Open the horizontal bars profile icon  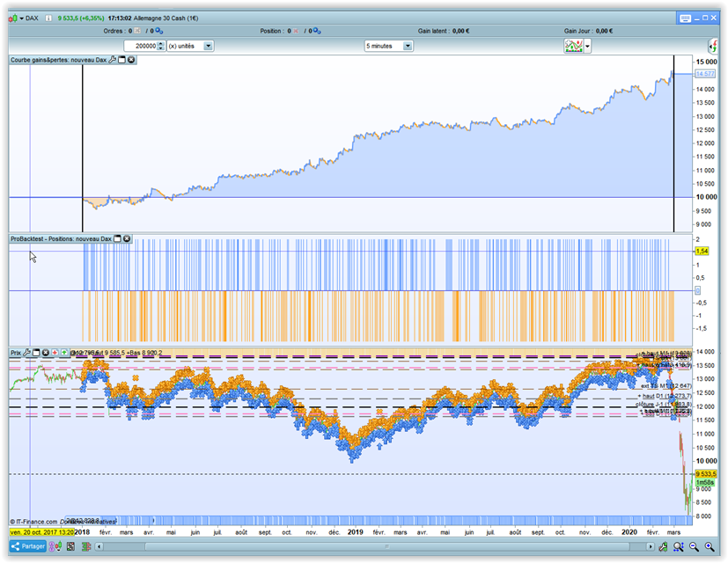[x=86, y=547]
